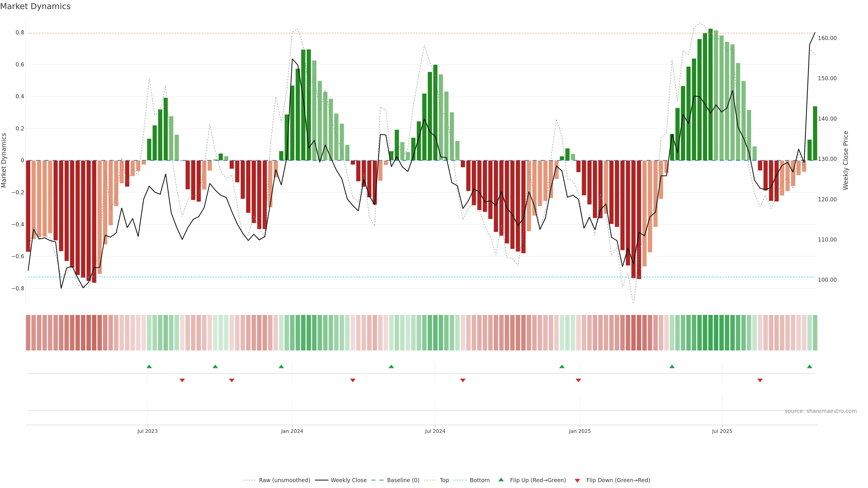Click the Market Dynamics chart title
The width and height of the screenshot is (868, 488).
(x=35, y=6)
